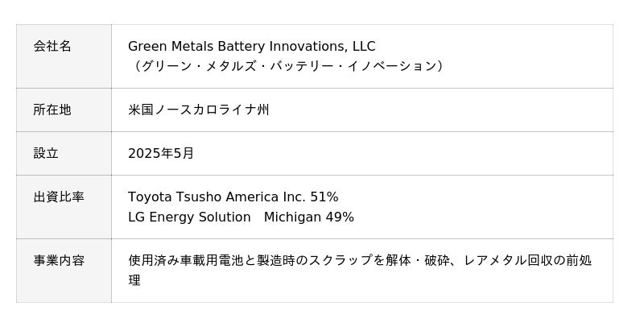Click レアメタル回収 in the business description
The width and height of the screenshot is (644, 327).
click(509, 260)
